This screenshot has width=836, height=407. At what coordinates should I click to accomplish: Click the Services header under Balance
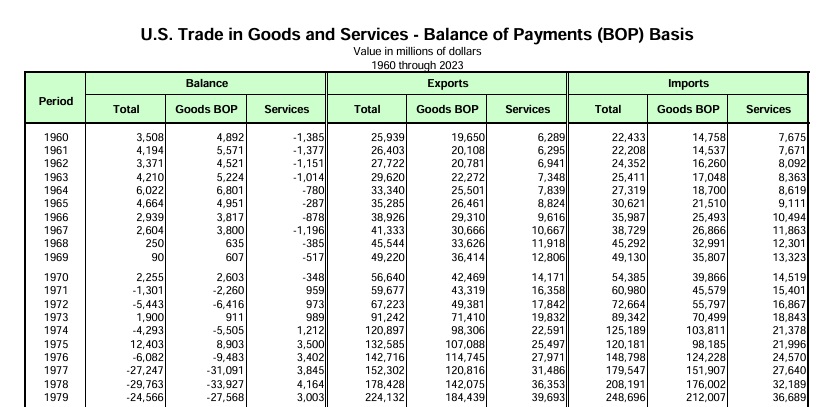tap(286, 109)
